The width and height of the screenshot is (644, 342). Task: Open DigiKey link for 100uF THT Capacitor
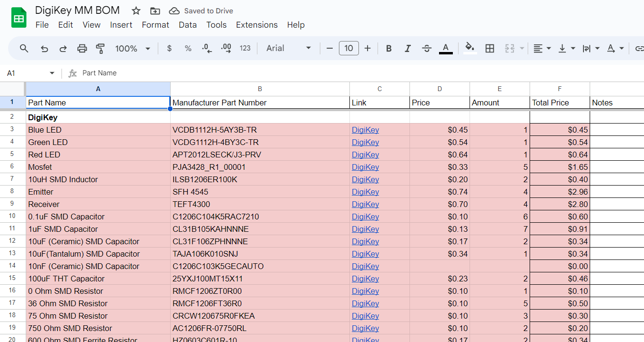click(365, 279)
